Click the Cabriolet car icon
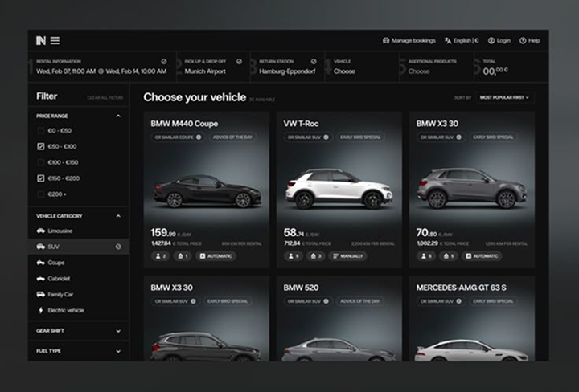The height and width of the screenshot is (392, 579). click(41, 279)
